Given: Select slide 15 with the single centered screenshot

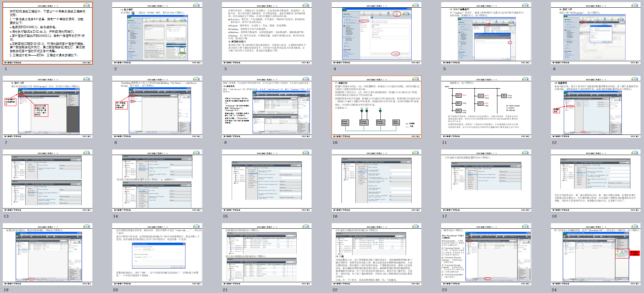Looking at the screenshot, I should (x=267, y=181).
